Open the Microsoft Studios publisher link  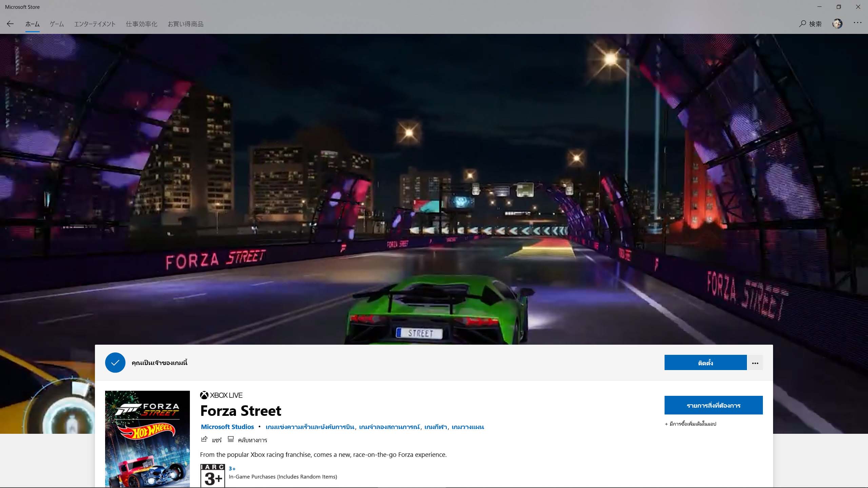(x=228, y=427)
